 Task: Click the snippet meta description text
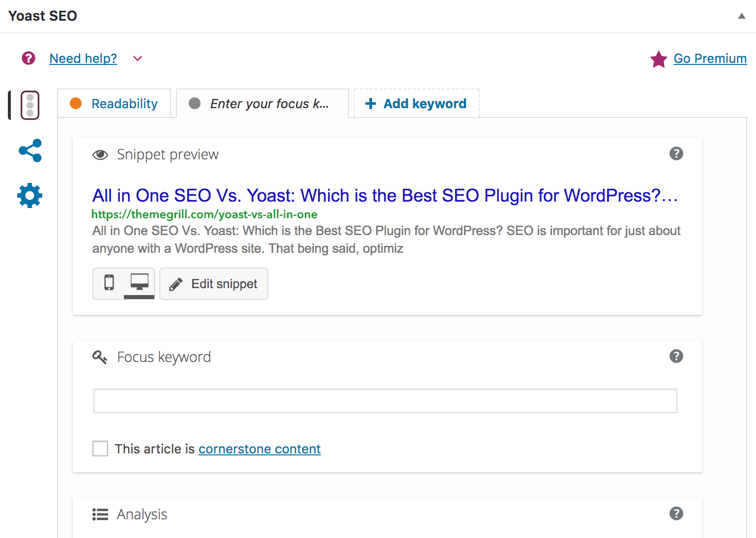pos(386,239)
